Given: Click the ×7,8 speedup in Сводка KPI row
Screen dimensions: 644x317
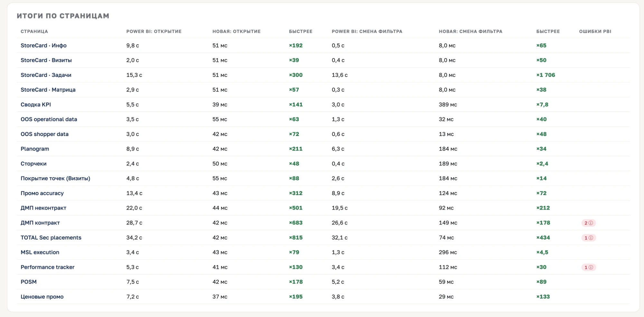Looking at the screenshot, I should point(542,104).
